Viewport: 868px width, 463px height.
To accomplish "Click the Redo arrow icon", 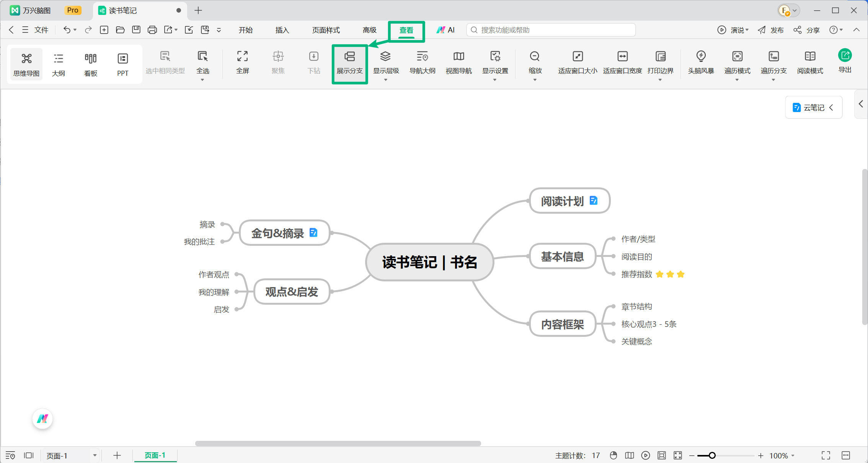I will click(x=88, y=30).
